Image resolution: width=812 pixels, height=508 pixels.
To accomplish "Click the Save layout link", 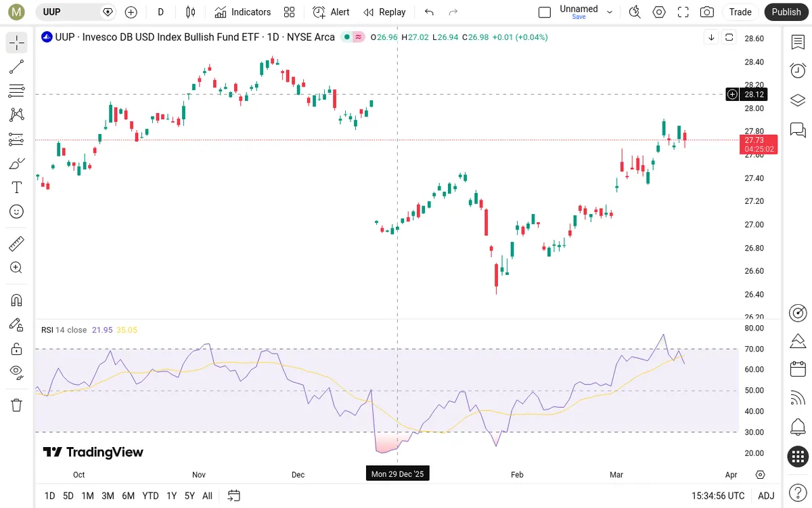I will 579,17.
